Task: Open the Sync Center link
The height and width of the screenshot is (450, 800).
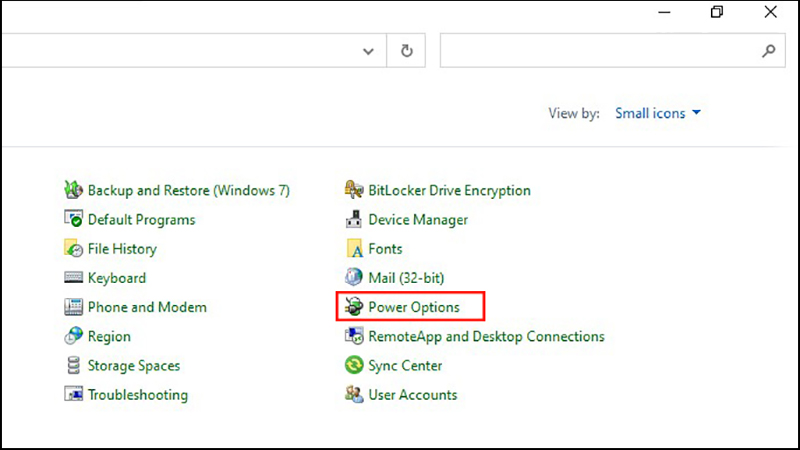Action: (x=405, y=366)
